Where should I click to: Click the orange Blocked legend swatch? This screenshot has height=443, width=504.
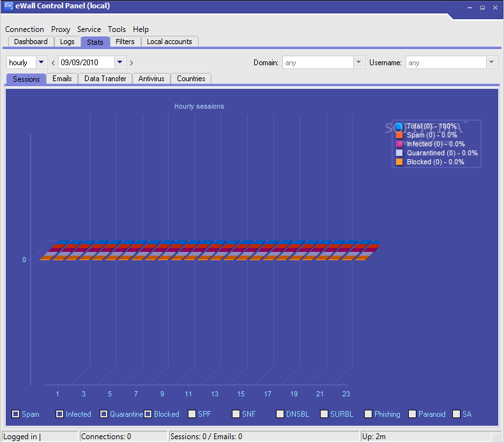coord(399,162)
